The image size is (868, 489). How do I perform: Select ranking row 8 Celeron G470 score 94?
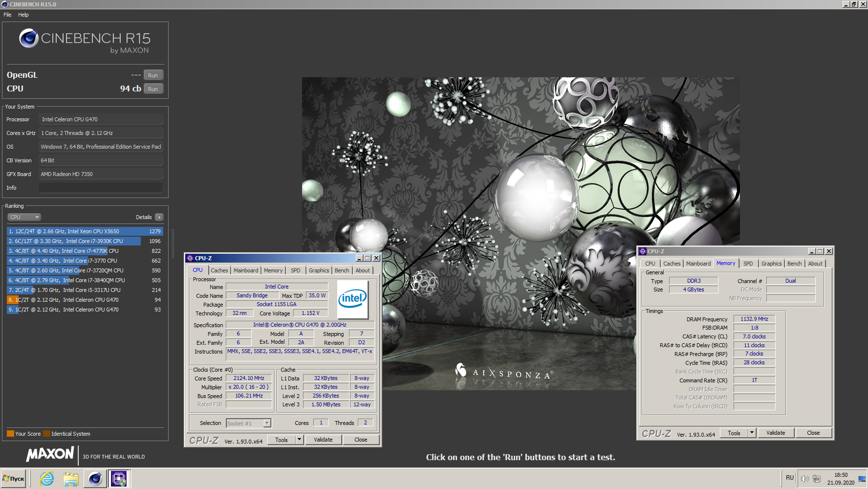(85, 300)
